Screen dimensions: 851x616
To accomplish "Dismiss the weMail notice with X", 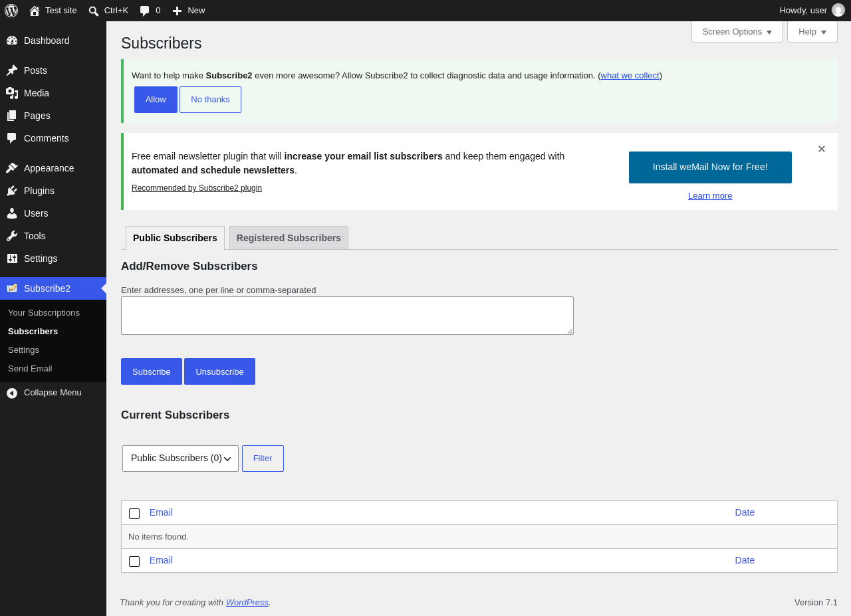I will pos(822,149).
